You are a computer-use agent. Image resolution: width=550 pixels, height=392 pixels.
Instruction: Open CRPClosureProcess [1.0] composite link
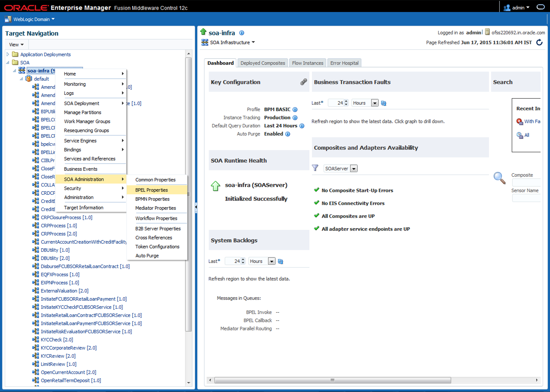pyautogui.click(x=67, y=217)
